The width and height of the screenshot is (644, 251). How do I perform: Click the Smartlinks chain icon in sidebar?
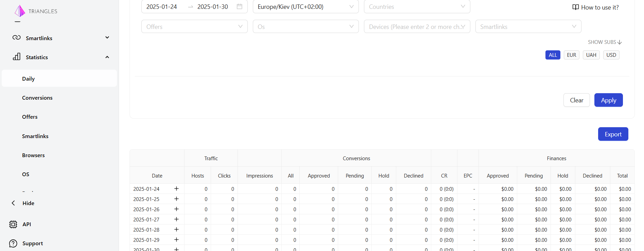pyautogui.click(x=16, y=38)
